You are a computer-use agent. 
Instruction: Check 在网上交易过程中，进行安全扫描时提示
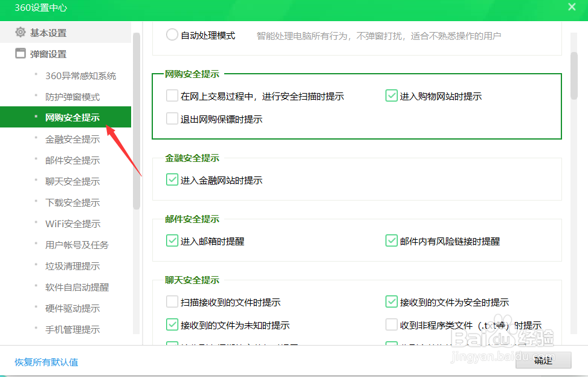point(172,96)
